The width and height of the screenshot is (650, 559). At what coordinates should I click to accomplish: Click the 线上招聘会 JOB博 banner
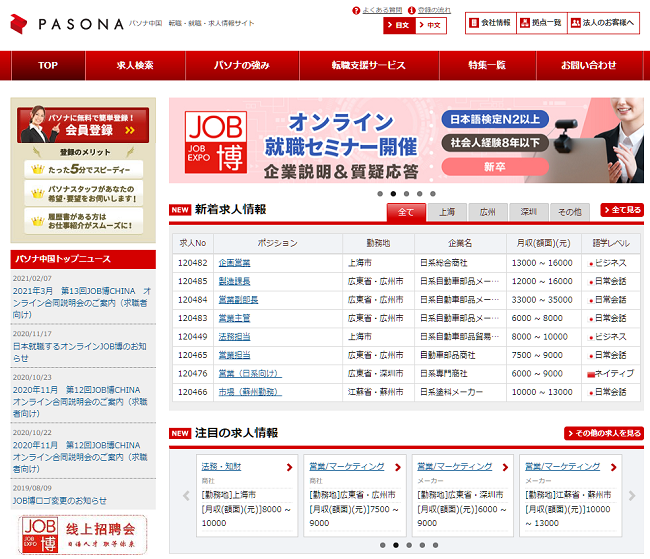pos(82,535)
